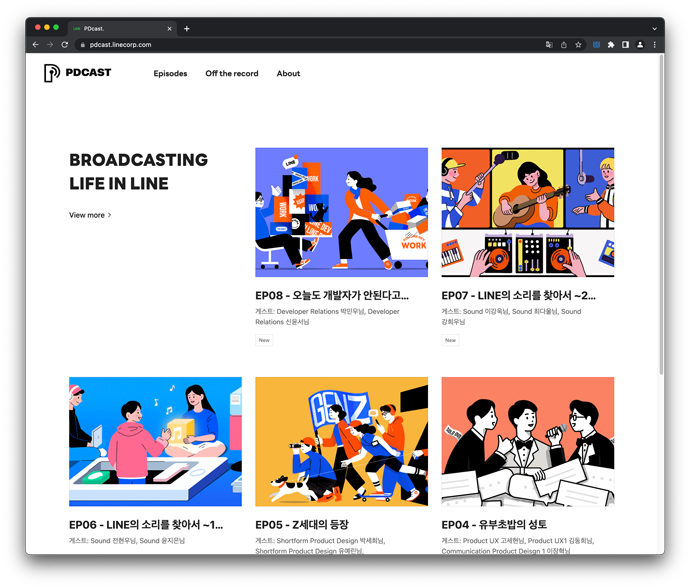This screenshot has height=588, width=690.
Task: Click the EP08 guest description text
Action: point(327,316)
